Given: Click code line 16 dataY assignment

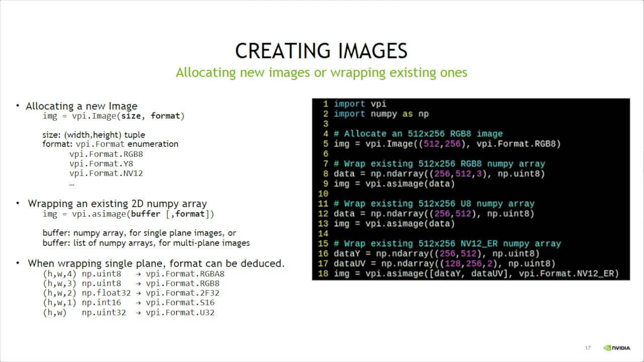Looking at the screenshot, I should click(x=436, y=254).
